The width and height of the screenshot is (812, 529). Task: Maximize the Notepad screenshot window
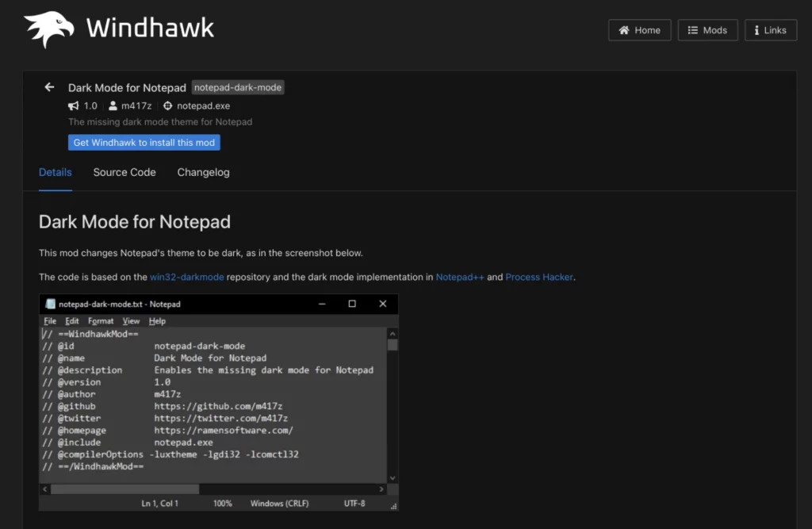[x=352, y=304]
